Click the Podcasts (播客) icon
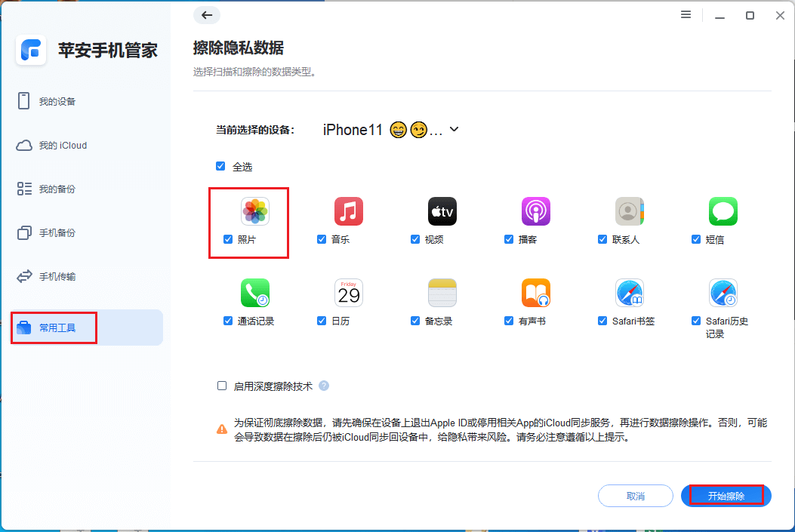The width and height of the screenshot is (795, 532). 535,211
